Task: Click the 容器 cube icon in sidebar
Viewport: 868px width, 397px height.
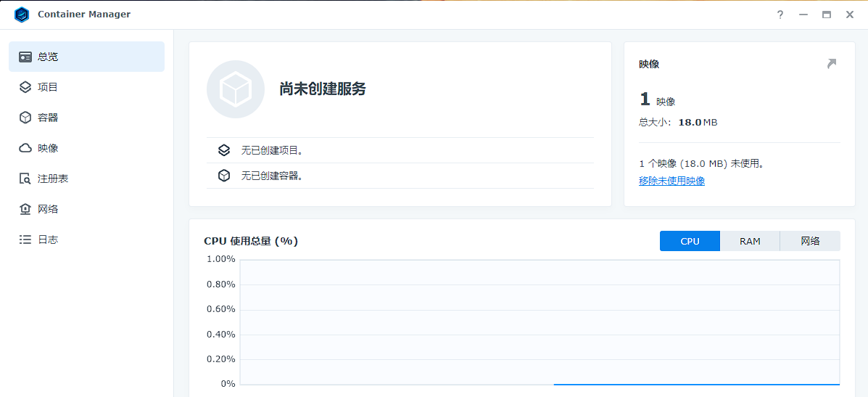Action: (x=25, y=118)
